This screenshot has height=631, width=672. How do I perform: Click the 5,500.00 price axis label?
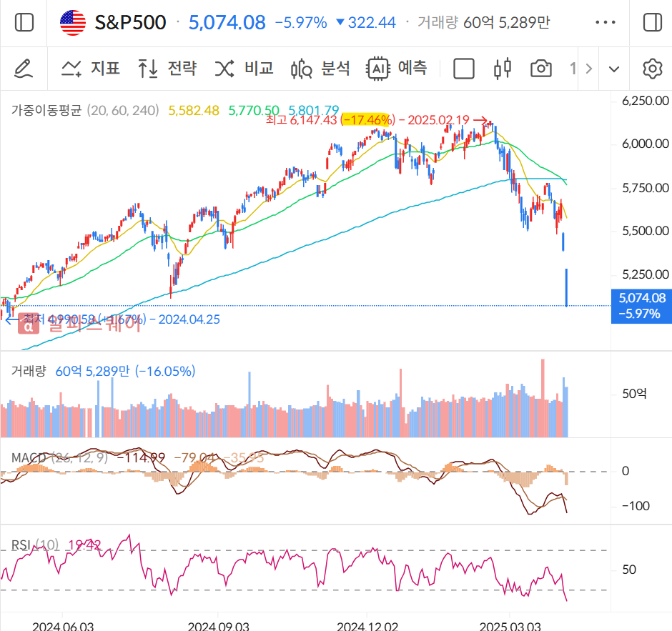[646, 231]
